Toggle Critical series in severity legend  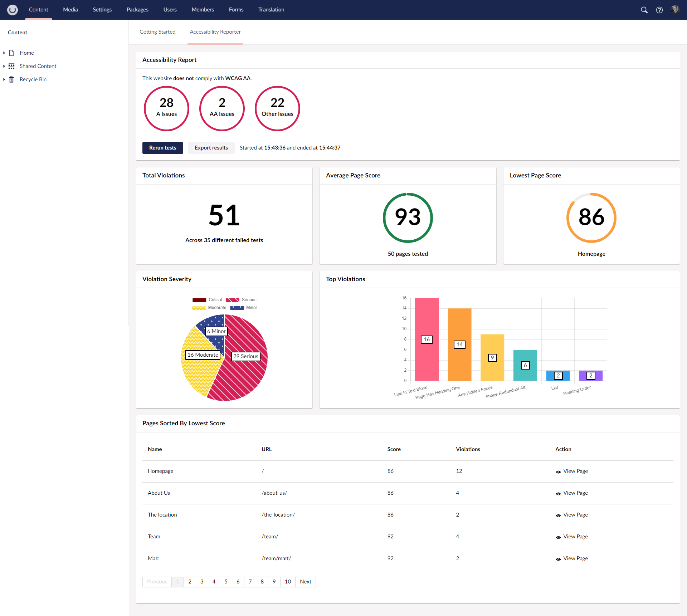[199, 300]
